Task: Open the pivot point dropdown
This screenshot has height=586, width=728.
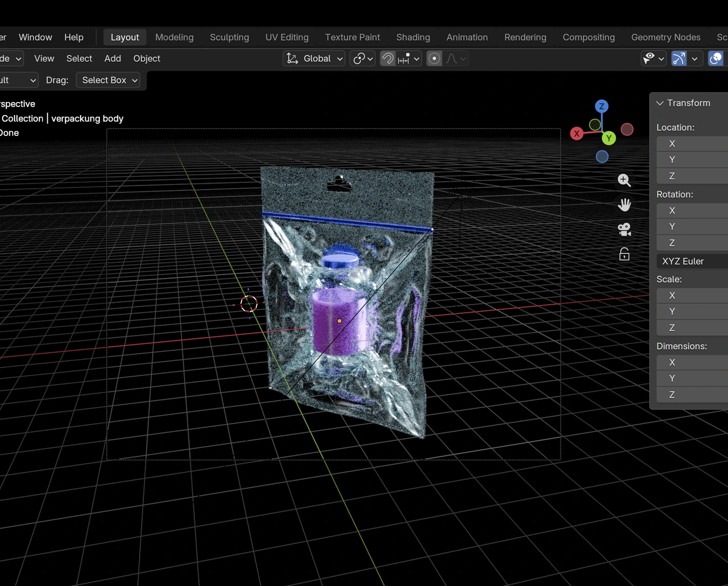Action: [362, 59]
